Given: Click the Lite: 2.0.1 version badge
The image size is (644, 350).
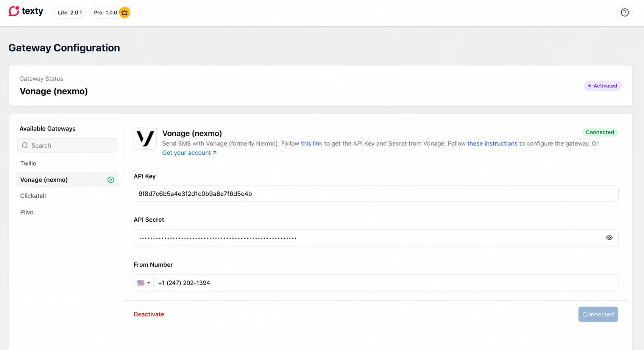Looking at the screenshot, I should [70, 12].
